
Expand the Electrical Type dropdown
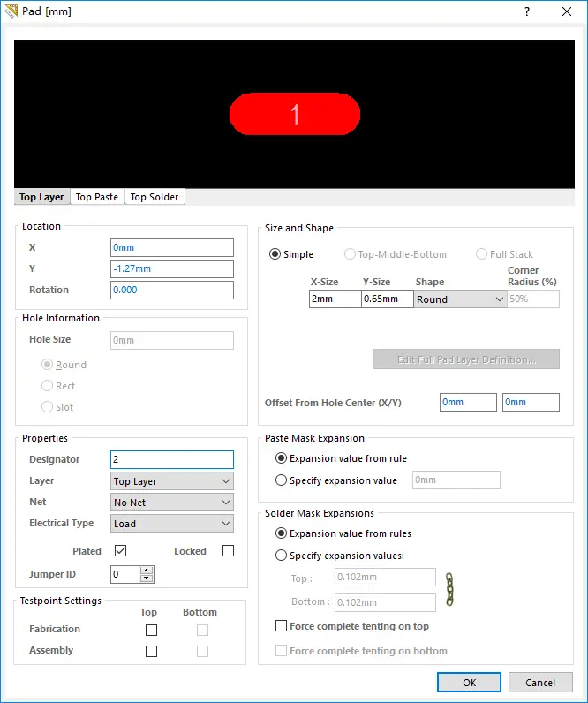tap(172, 524)
